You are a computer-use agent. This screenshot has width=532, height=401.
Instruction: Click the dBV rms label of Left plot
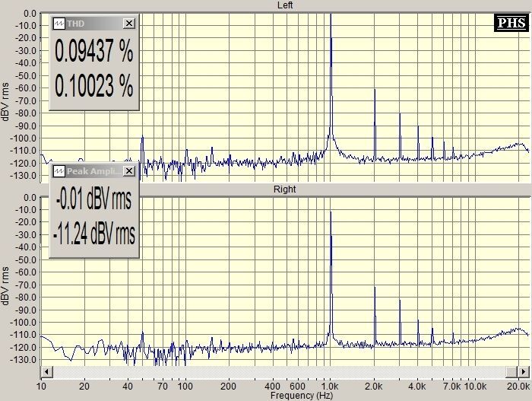(x=5, y=102)
